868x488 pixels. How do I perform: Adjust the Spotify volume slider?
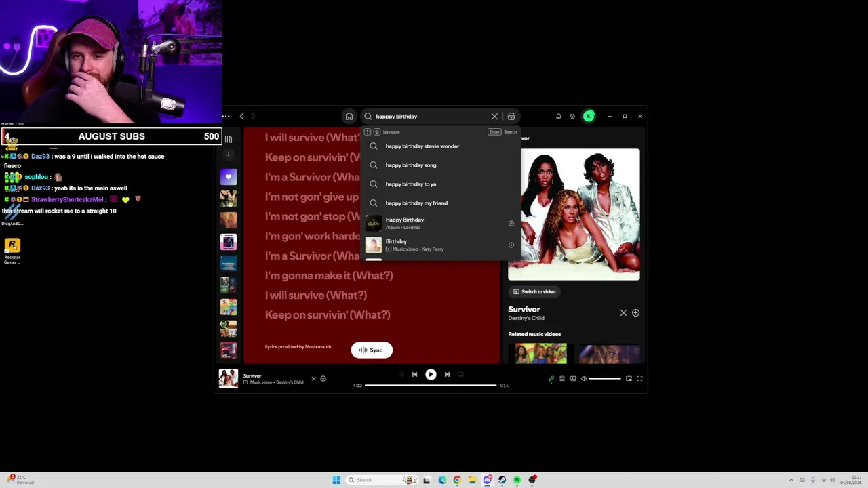605,379
